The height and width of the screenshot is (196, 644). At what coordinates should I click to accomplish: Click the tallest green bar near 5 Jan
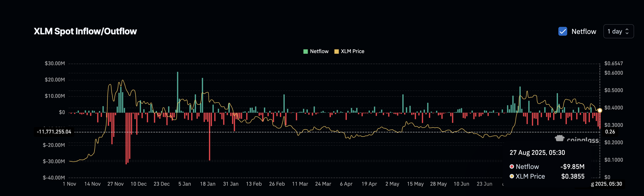(177, 92)
